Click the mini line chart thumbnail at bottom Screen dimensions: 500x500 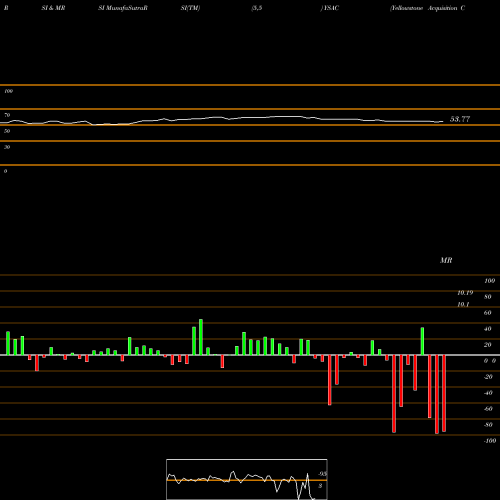click(x=247, y=479)
